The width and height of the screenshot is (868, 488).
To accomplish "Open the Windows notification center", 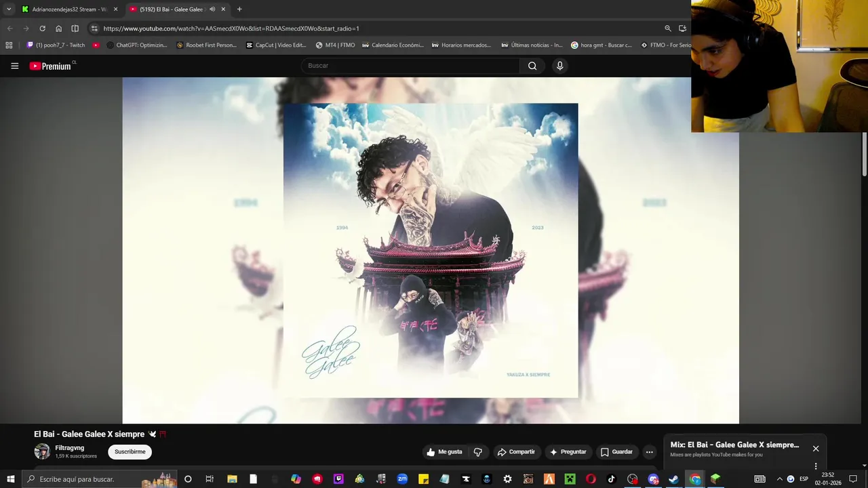I will point(853,479).
